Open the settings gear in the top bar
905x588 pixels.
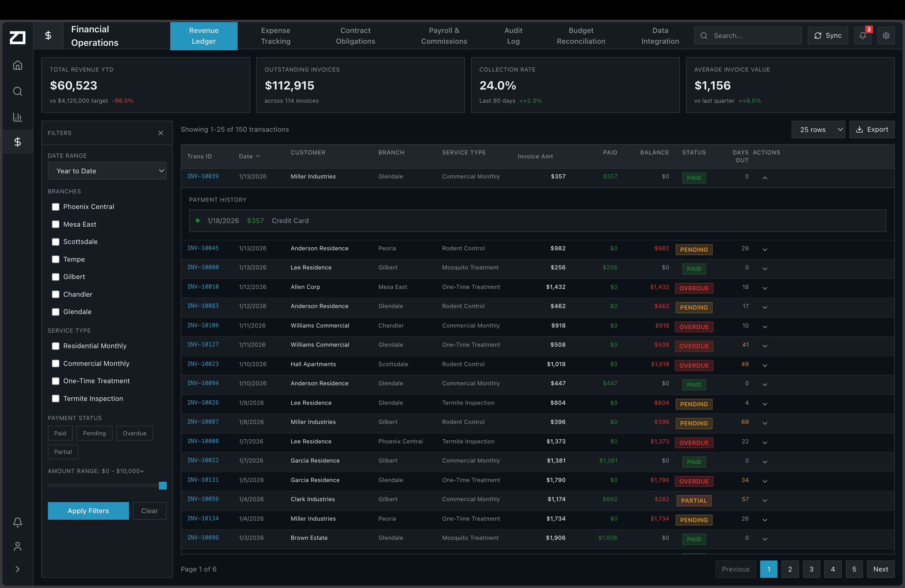(x=886, y=35)
